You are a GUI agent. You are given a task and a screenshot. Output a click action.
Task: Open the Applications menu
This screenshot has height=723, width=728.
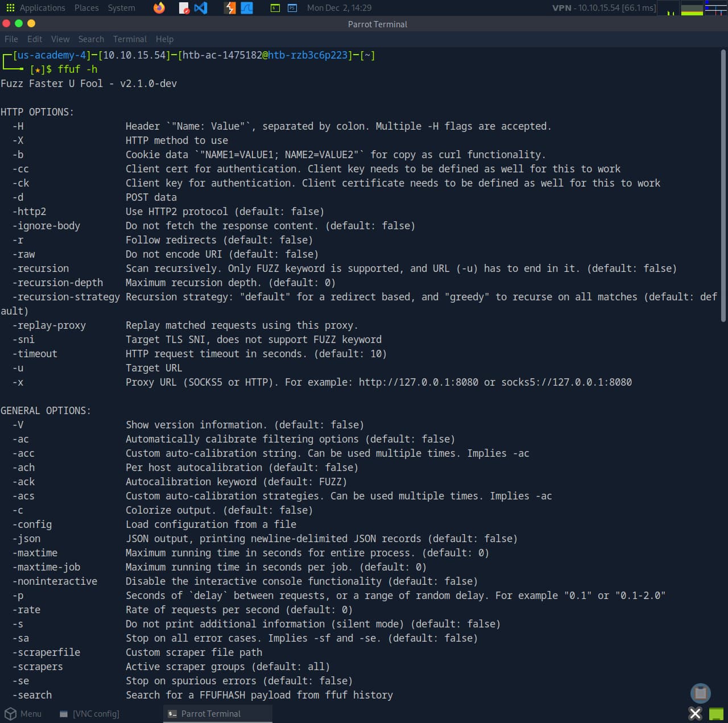coord(36,8)
